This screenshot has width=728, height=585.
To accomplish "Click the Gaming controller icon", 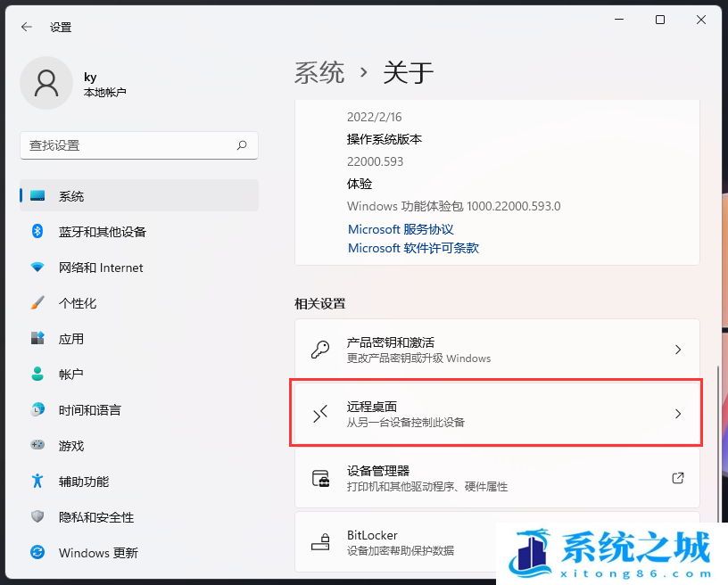I will tap(37, 445).
